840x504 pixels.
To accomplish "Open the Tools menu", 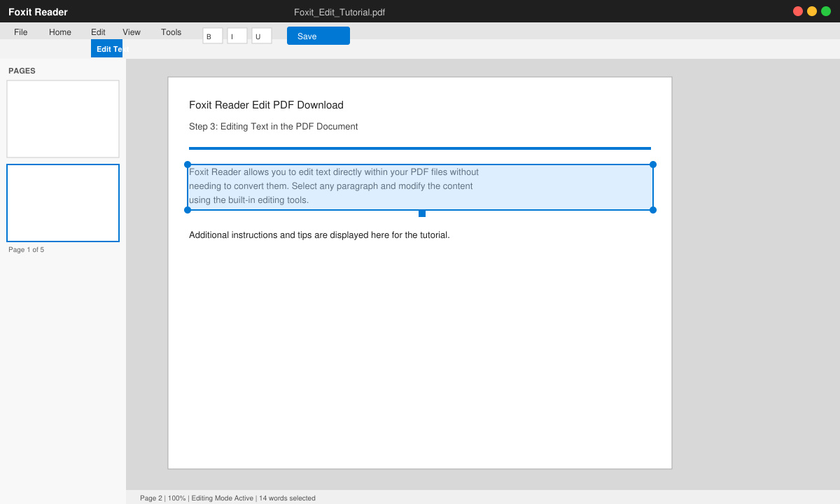I will click(x=171, y=32).
